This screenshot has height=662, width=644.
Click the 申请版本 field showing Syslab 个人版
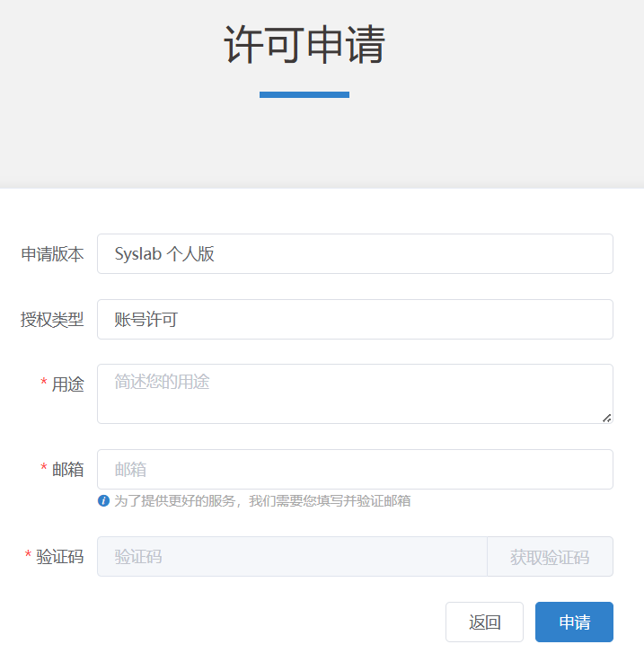point(355,254)
